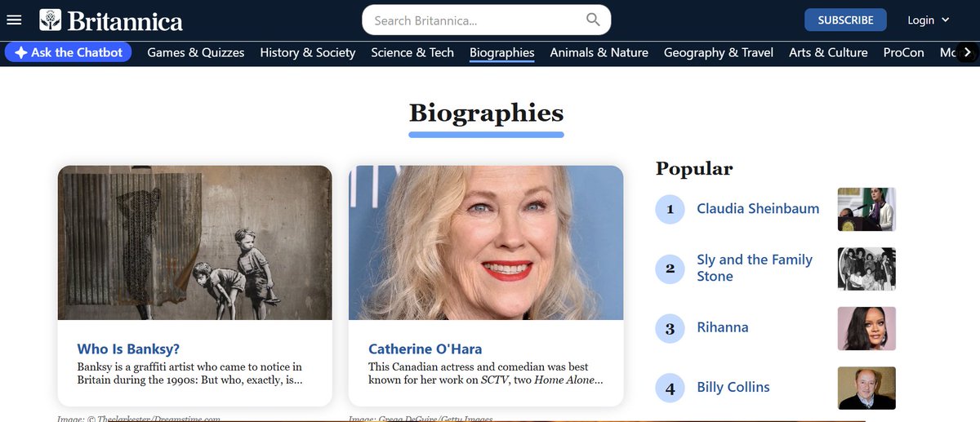Click the Britannica wordmark text

pyautogui.click(x=125, y=20)
